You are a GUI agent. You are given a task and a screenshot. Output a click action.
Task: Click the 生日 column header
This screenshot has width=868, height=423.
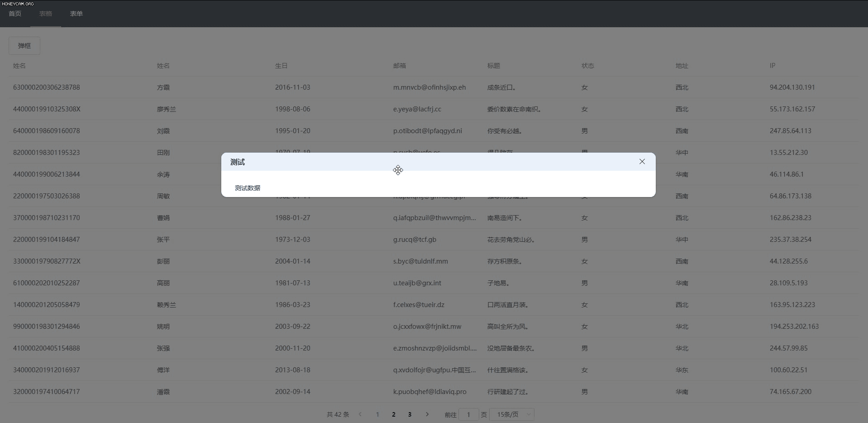(x=281, y=66)
